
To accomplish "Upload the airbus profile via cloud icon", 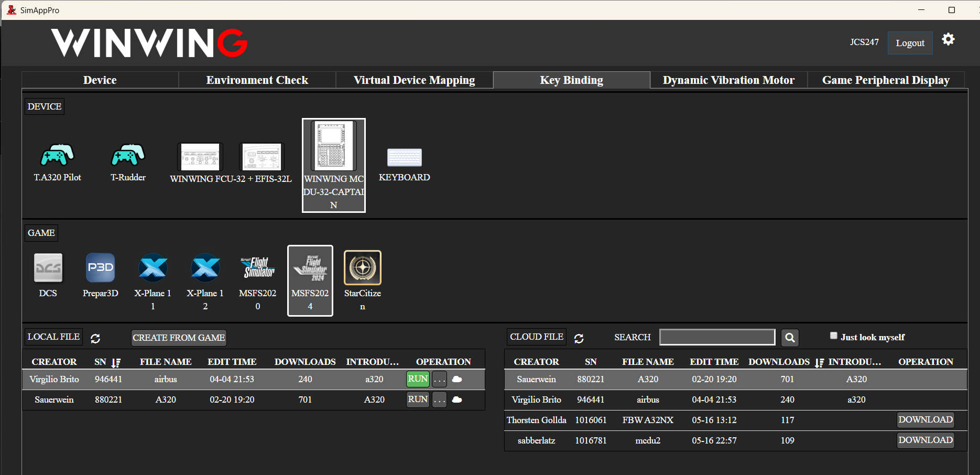I will point(457,379).
